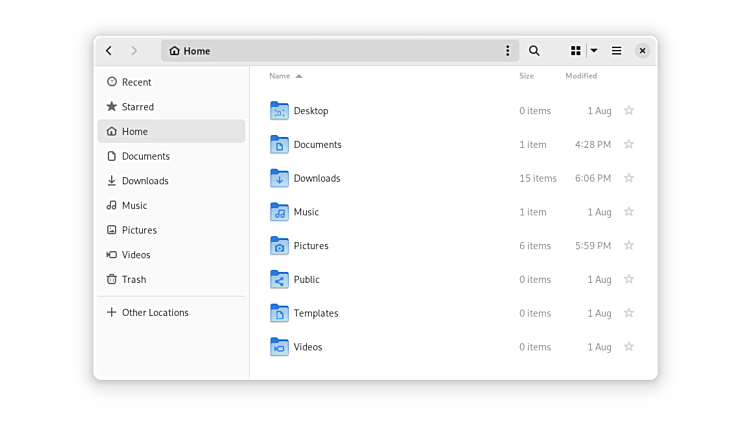Toggle star for the Documents folder
The image size is (752, 423).
click(x=629, y=145)
